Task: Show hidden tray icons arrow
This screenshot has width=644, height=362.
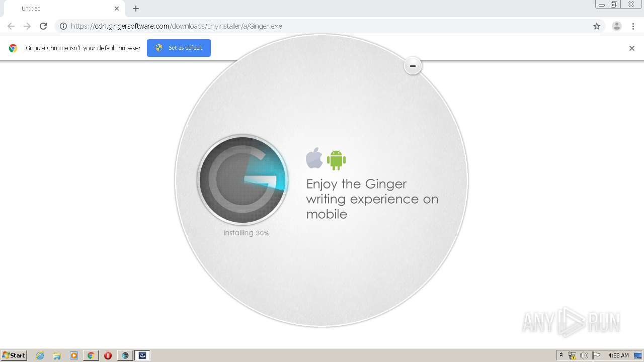Action: point(561,355)
